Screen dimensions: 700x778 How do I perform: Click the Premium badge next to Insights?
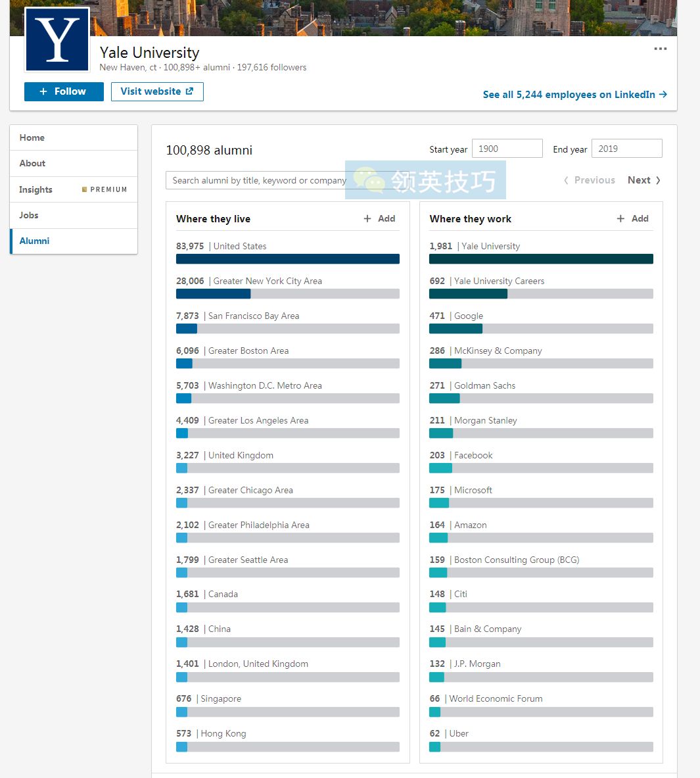pos(105,189)
